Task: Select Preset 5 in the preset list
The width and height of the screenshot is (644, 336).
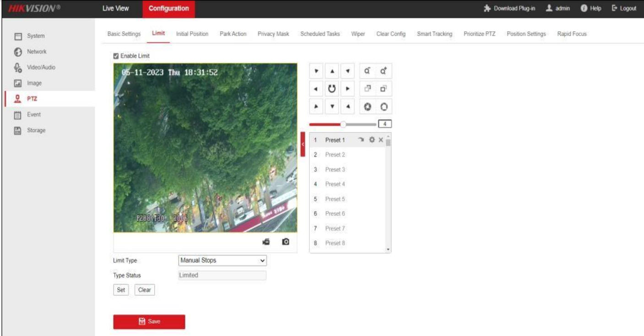Action: (x=335, y=199)
